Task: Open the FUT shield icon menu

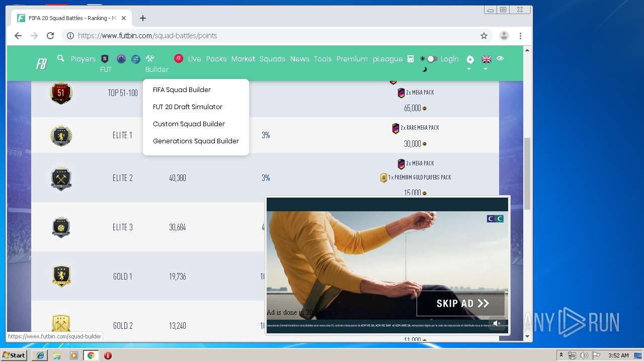Action: point(105,59)
